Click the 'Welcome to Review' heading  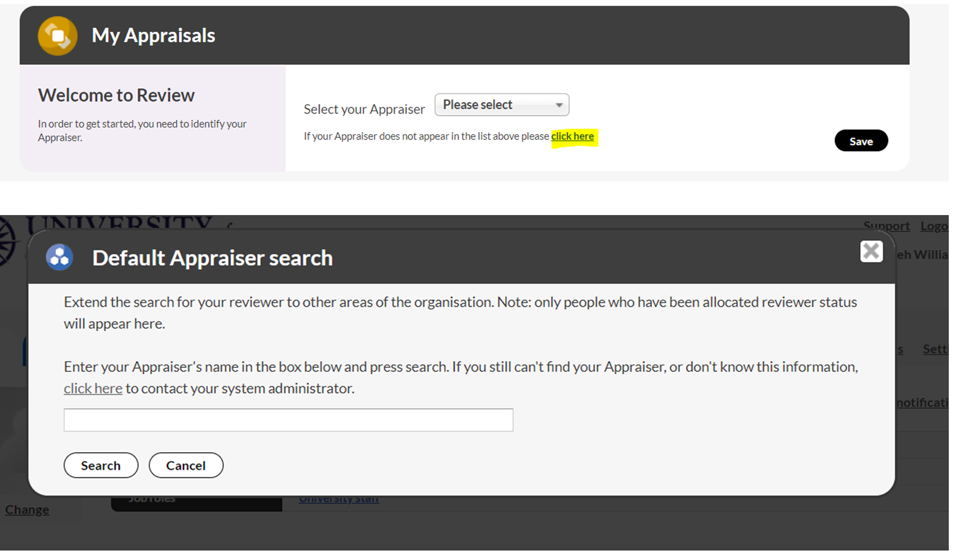pos(116,95)
